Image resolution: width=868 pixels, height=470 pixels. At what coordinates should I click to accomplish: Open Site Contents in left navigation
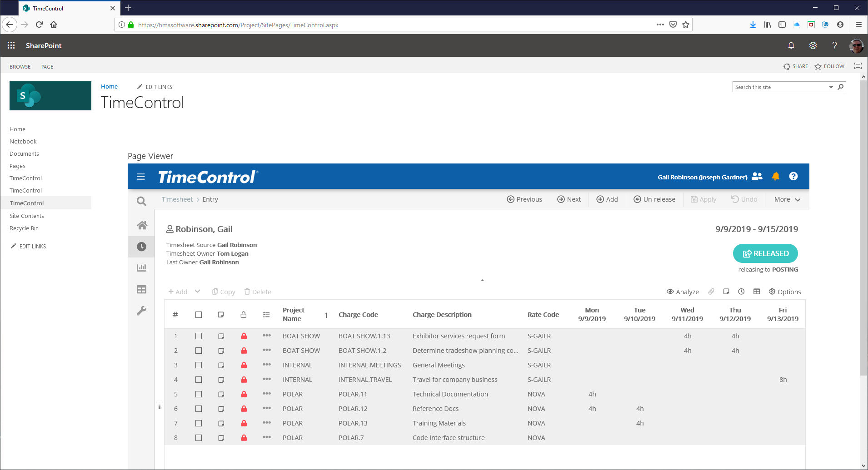point(27,216)
